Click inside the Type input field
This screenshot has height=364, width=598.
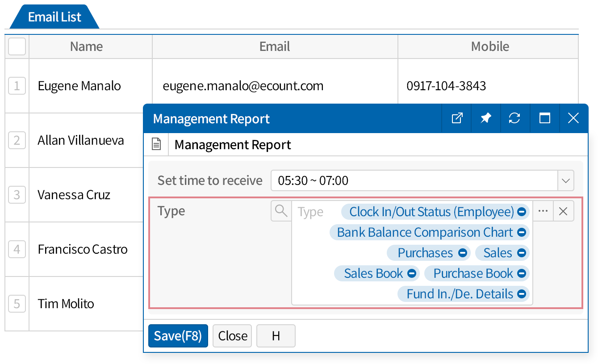pos(311,212)
